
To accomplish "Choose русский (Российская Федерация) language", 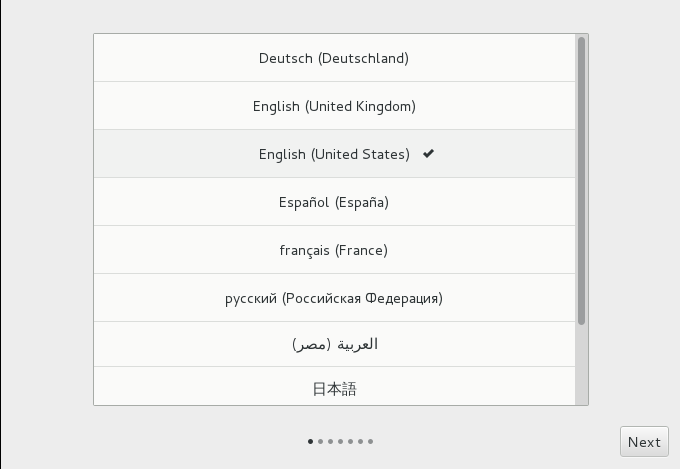I will [334, 298].
